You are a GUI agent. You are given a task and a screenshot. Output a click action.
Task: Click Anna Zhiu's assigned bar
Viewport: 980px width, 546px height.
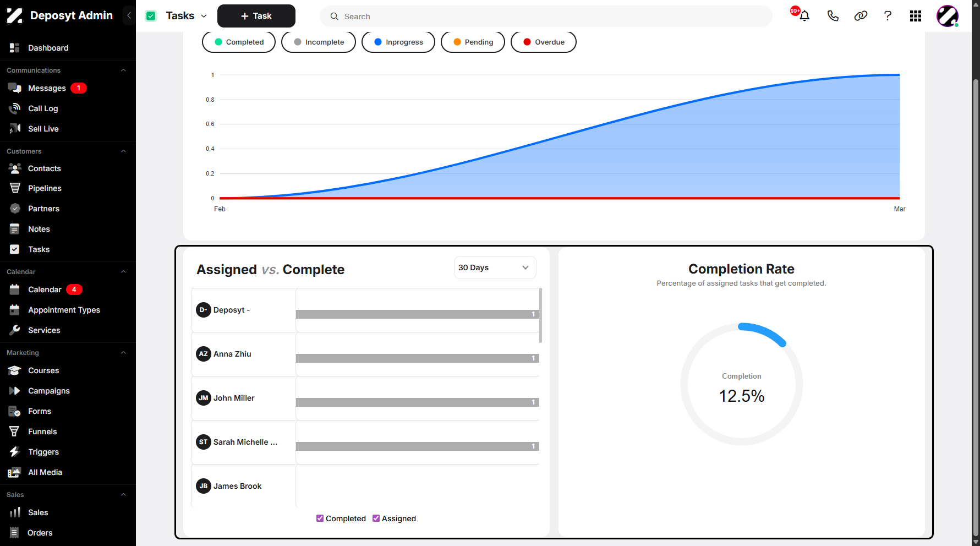(418, 358)
